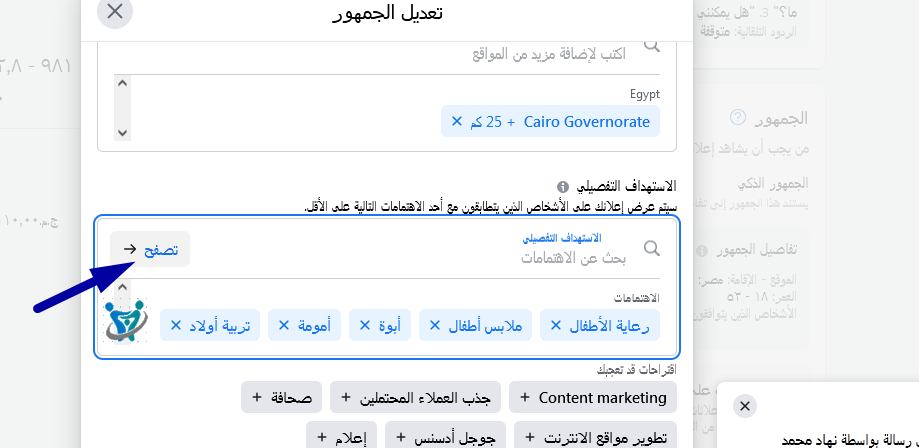This screenshot has width=919, height=448.
Task: Add the Content marketing suggestion
Action: [593, 397]
